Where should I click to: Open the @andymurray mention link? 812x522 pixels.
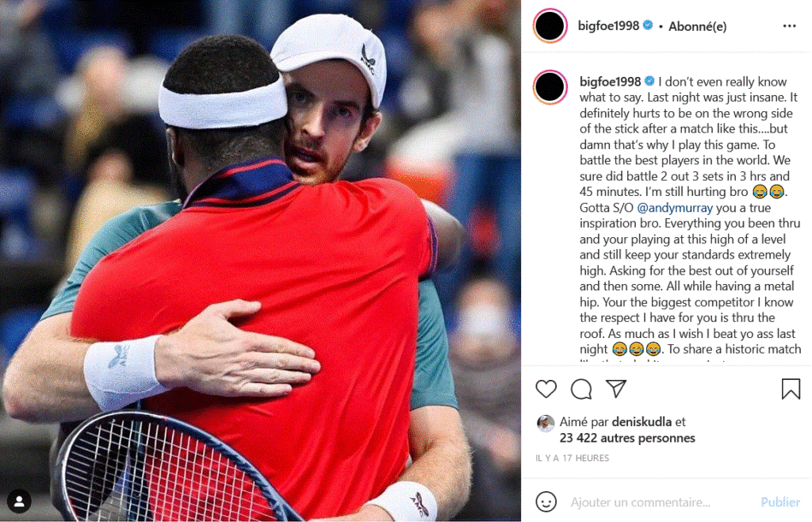(x=675, y=208)
